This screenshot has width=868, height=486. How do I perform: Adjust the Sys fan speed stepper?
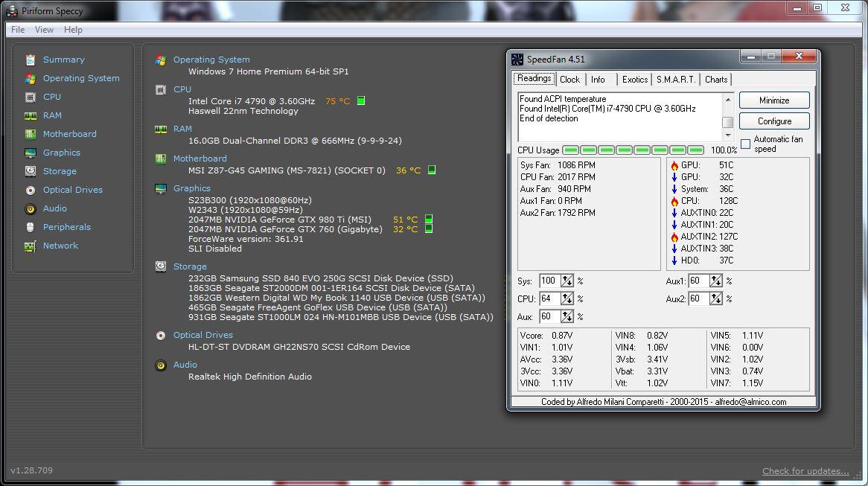point(567,281)
